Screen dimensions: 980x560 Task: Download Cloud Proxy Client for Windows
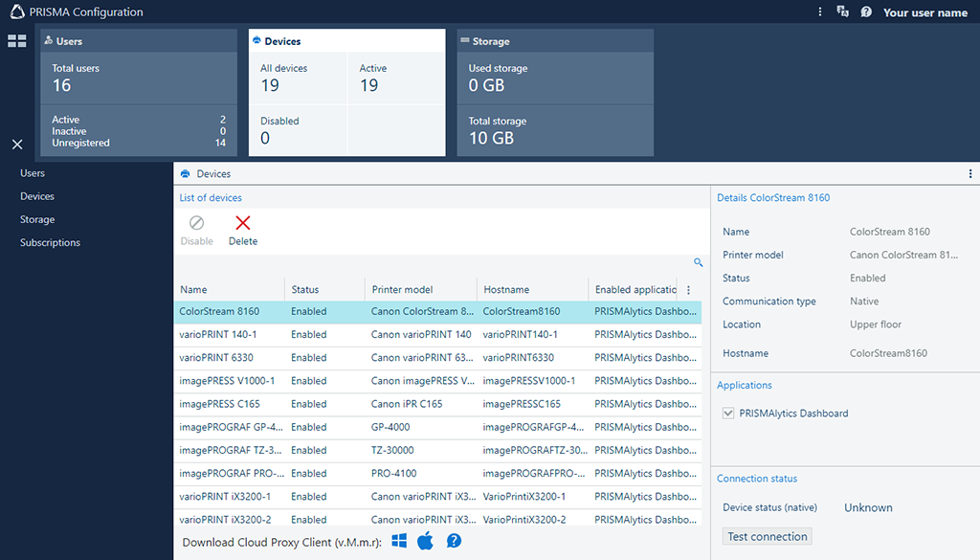[399, 542]
